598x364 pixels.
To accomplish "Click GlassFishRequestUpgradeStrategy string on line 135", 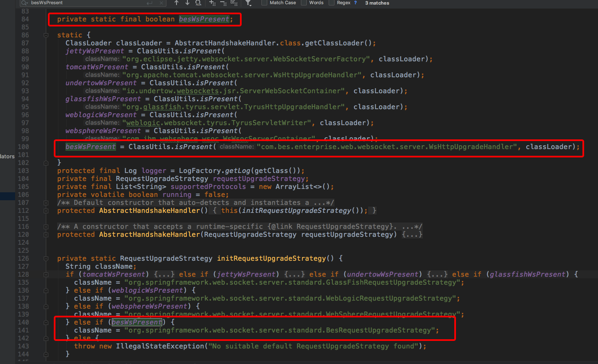I will pos(292,282).
